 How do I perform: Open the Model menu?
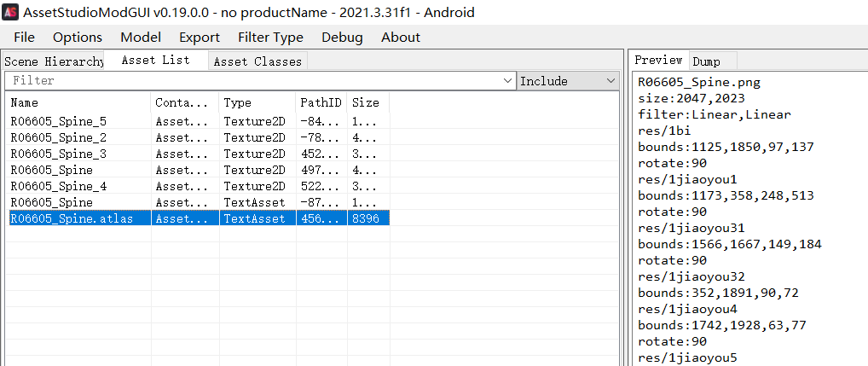point(141,37)
